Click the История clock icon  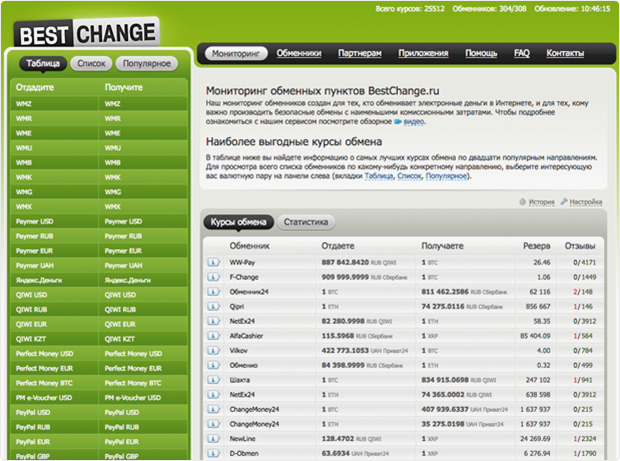522,202
